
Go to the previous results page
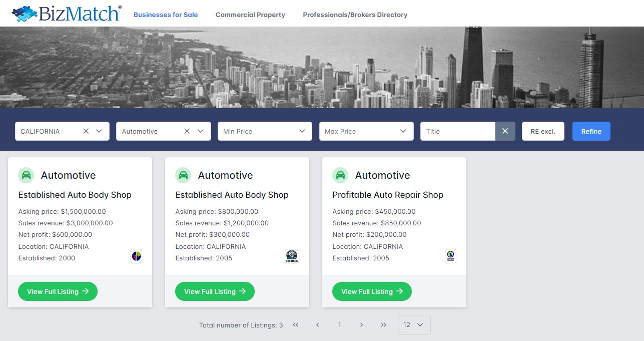point(317,325)
